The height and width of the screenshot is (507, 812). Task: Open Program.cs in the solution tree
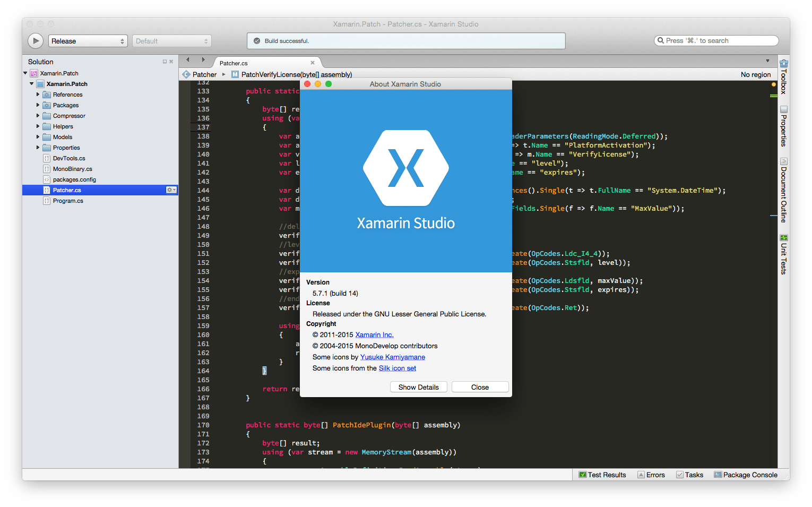tap(68, 201)
